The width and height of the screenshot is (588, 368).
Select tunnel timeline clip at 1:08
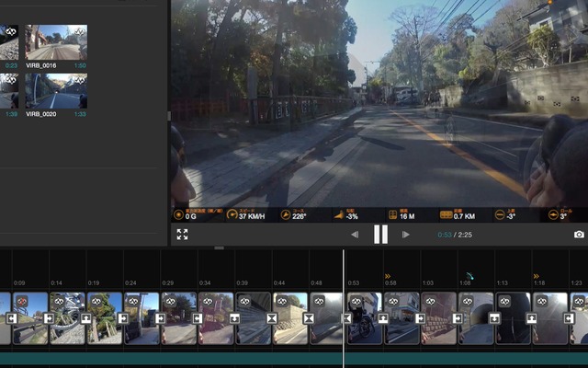476,318
